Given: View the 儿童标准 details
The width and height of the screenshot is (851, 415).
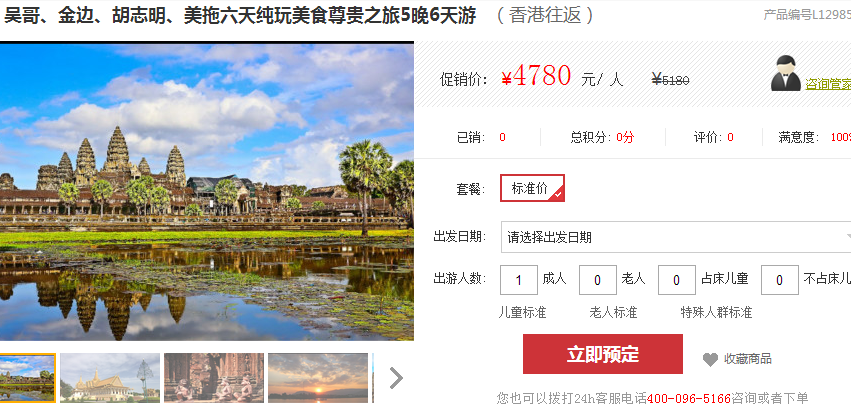Looking at the screenshot, I should [522, 312].
